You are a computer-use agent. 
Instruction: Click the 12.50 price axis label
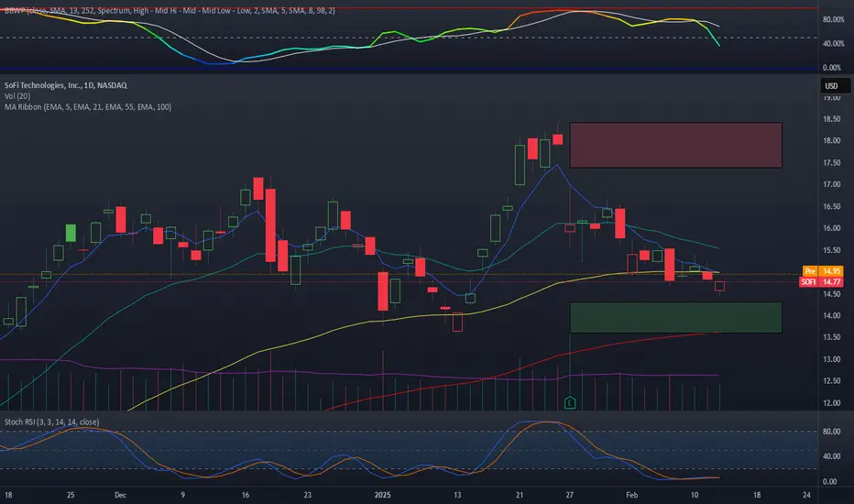[832, 381]
